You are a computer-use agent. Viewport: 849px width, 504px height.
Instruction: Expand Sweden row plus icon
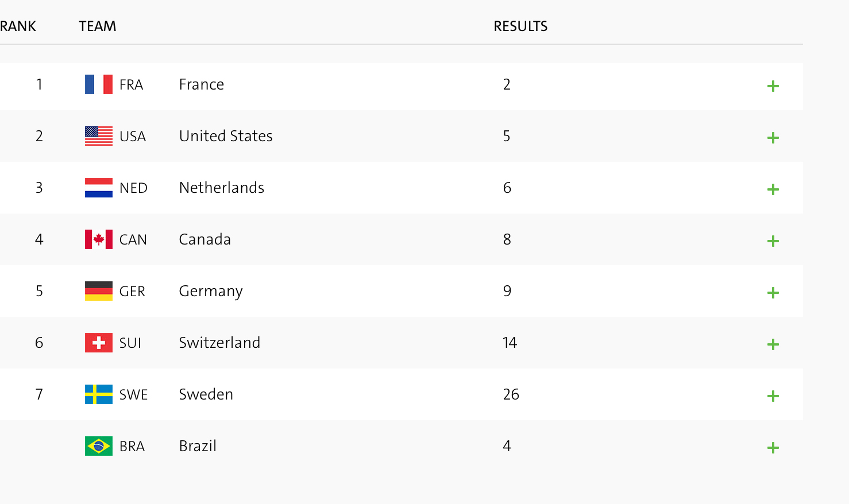[x=773, y=396]
